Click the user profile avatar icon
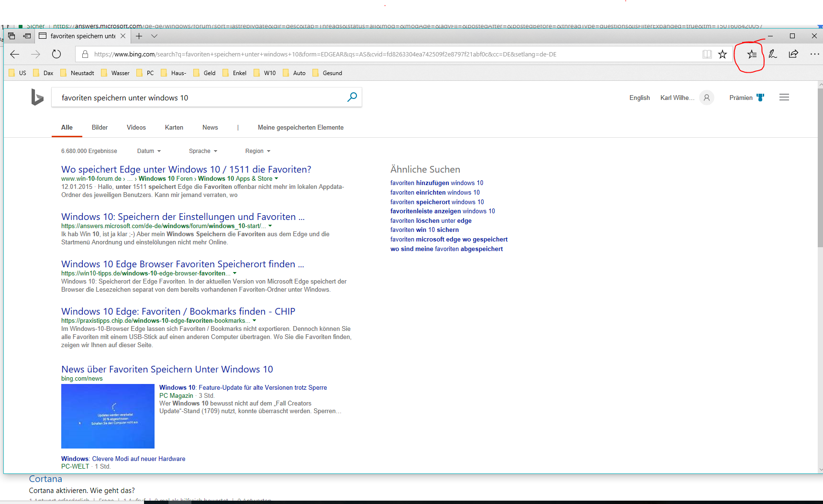This screenshot has width=823, height=504. [707, 98]
